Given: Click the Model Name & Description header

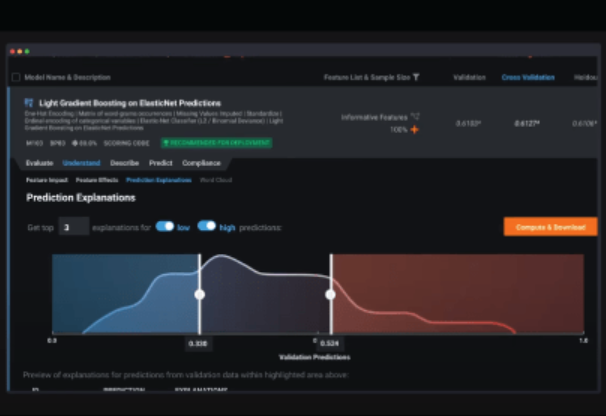Looking at the screenshot, I should pyautogui.click(x=68, y=77).
